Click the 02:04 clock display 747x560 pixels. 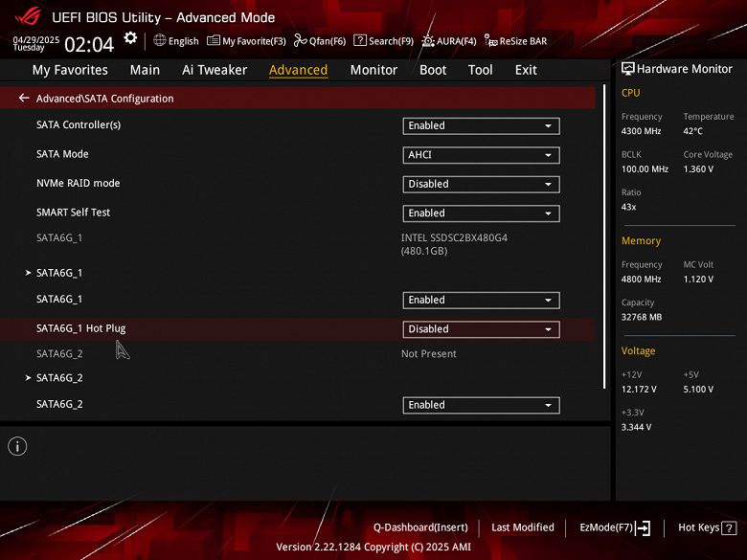(89, 45)
